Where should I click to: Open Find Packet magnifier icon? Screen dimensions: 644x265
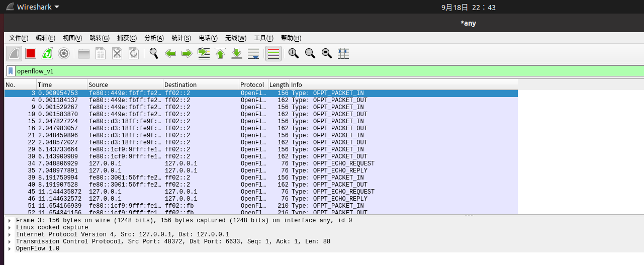[x=154, y=53]
